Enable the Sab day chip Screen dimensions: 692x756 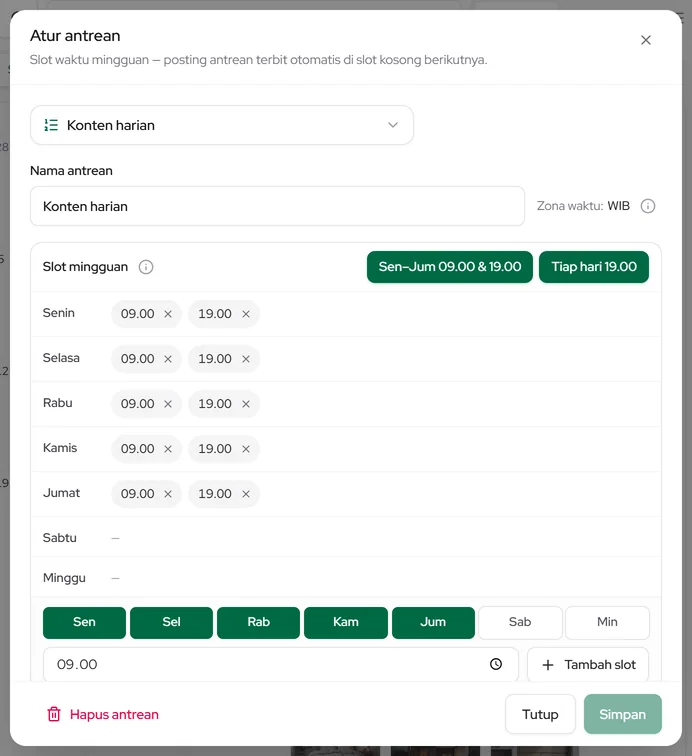pos(520,622)
